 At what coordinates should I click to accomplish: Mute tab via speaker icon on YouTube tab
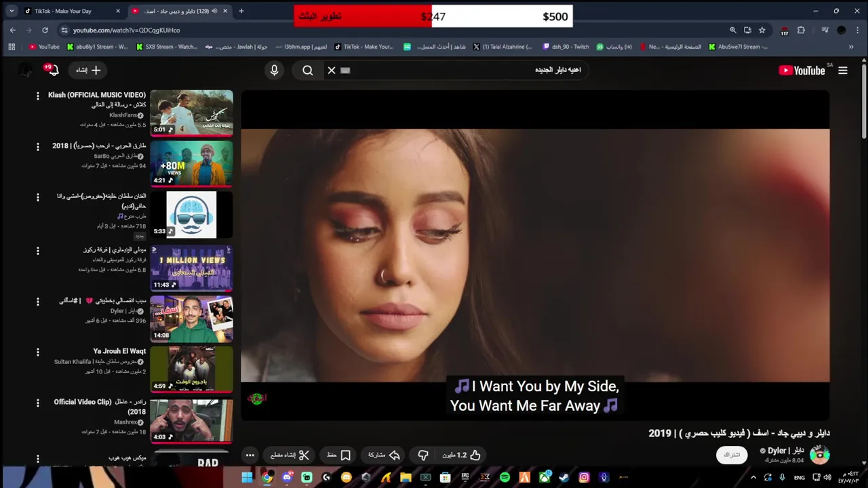214,11
